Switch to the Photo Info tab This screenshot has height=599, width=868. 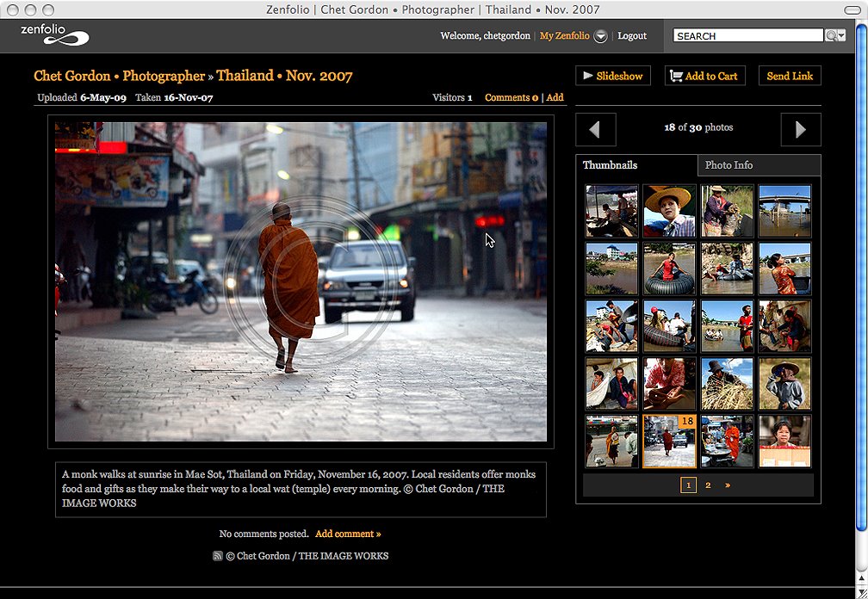pos(759,165)
